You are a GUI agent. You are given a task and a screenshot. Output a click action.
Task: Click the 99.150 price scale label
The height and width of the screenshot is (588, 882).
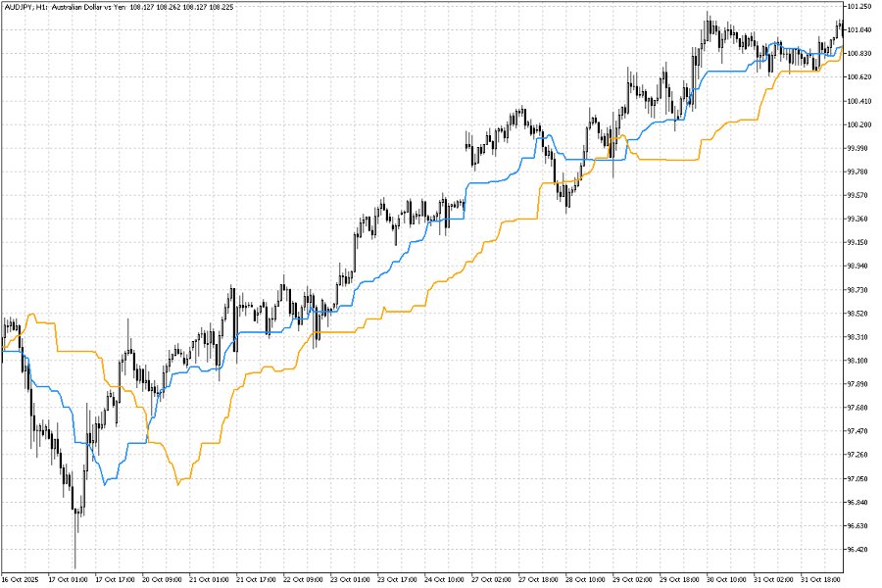[857, 242]
